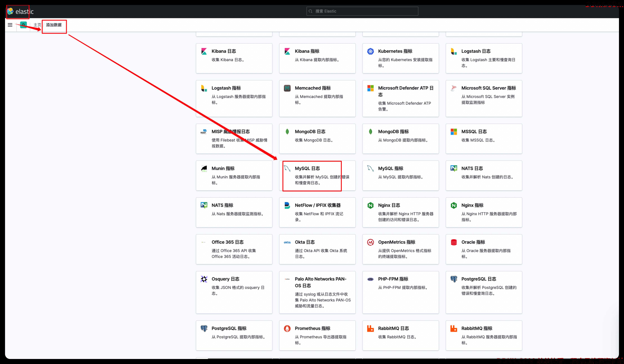Screen dimensions: 624x364
Task: Click the green space avatar D
Action: [x=23, y=25]
